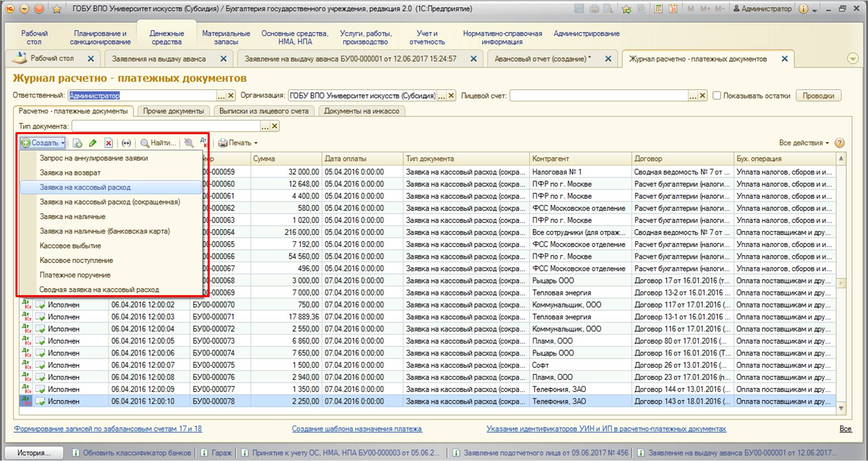Click inside the Лицевой счет input field
The width and height of the screenshot is (868, 461).
(599, 96)
